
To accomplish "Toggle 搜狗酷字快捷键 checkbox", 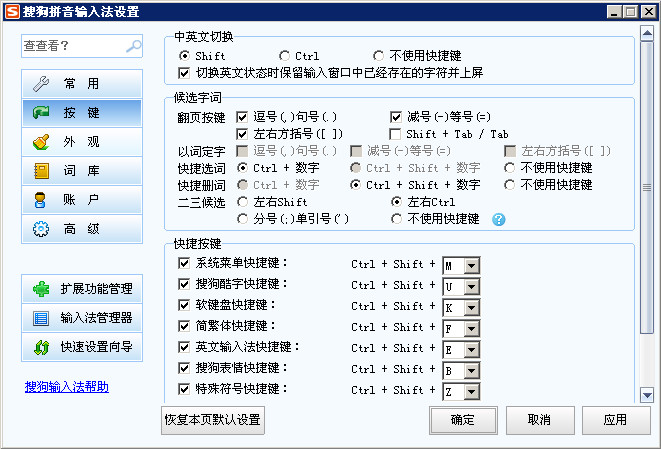I will [x=184, y=284].
